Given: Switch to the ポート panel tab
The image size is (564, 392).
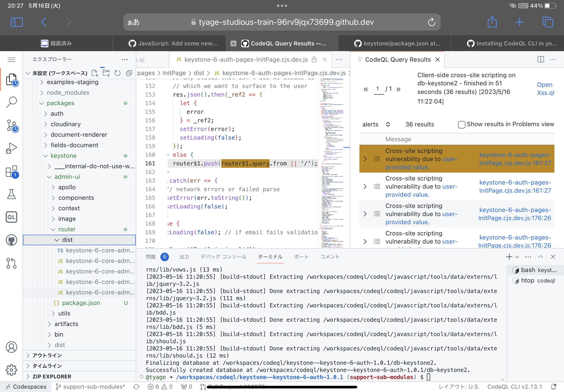Looking at the screenshot, I should pyautogui.click(x=301, y=256).
